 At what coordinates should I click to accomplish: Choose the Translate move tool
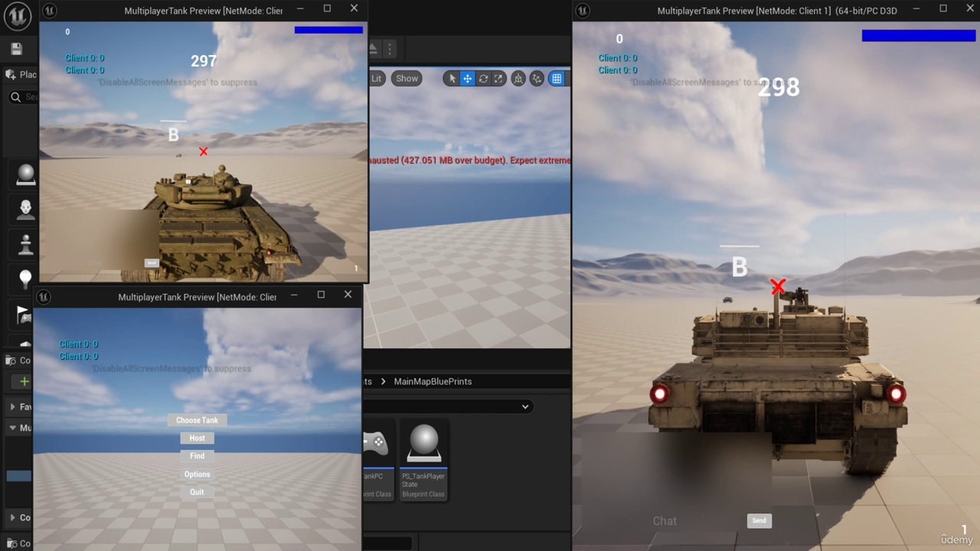click(467, 78)
